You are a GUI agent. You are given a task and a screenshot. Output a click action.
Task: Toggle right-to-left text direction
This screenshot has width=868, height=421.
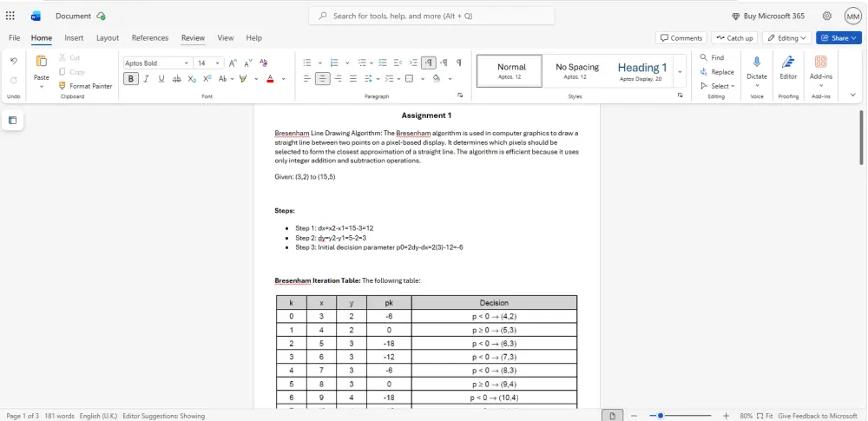[x=444, y=62]
